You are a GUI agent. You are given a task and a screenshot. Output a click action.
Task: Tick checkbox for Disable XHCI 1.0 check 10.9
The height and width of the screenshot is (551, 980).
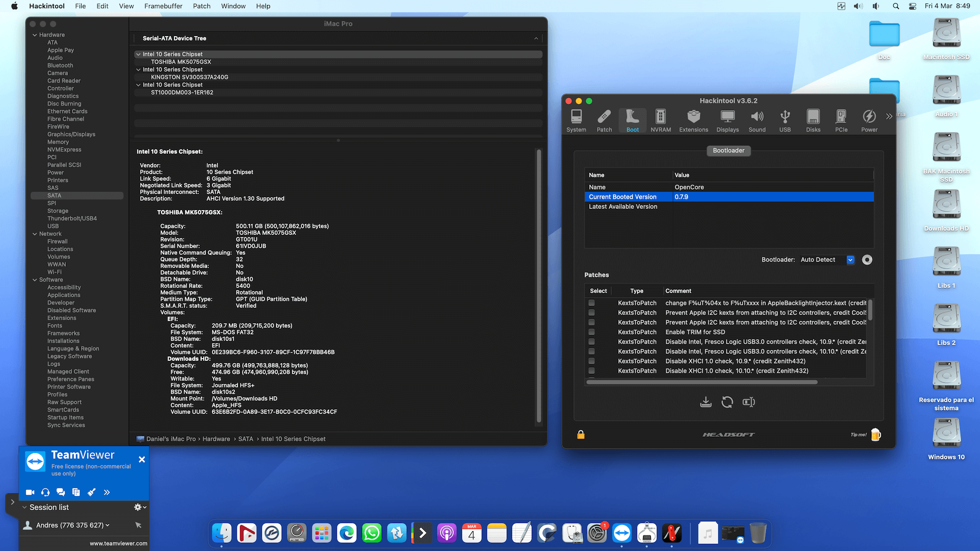[592, 361]
